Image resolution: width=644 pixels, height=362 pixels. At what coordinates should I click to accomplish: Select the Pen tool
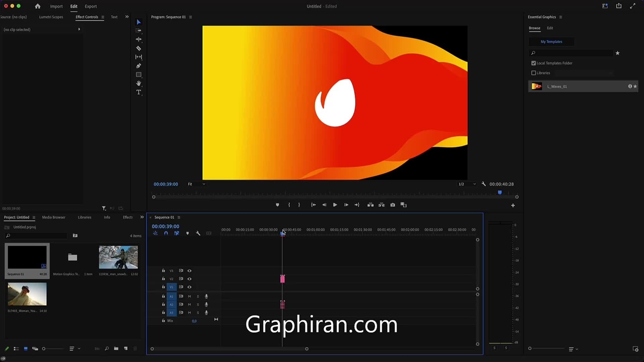coord(138,66)
